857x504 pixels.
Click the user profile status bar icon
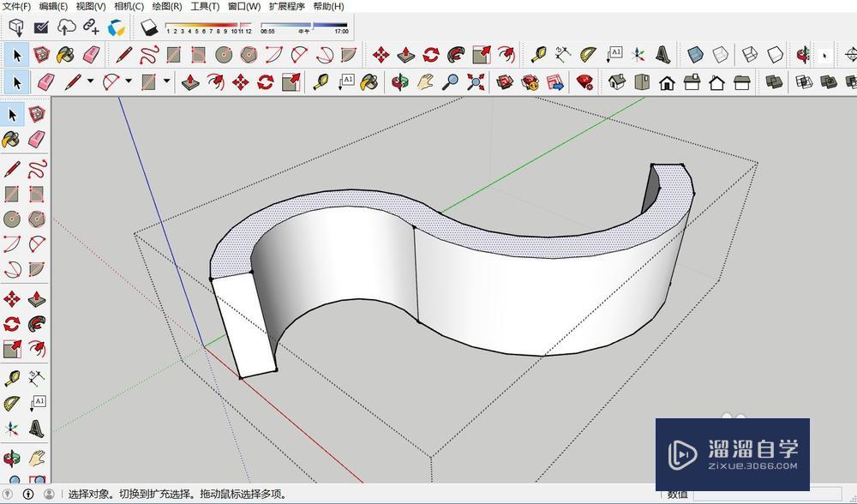[x=49, y=495]
